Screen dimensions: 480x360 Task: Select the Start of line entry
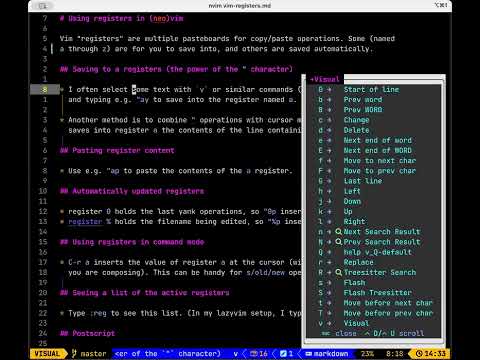tap(371, 89)
